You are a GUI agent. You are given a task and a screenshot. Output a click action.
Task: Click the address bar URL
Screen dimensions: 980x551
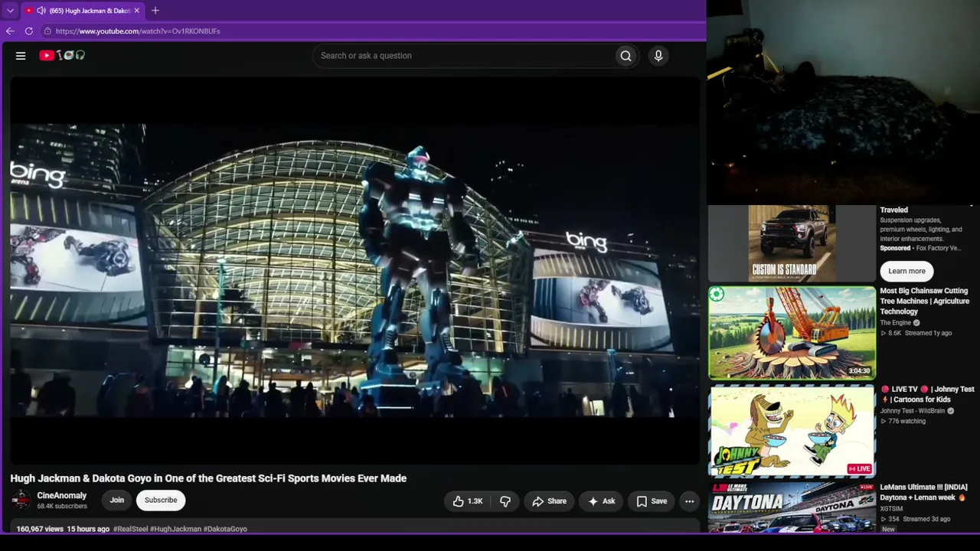(138, 31)
